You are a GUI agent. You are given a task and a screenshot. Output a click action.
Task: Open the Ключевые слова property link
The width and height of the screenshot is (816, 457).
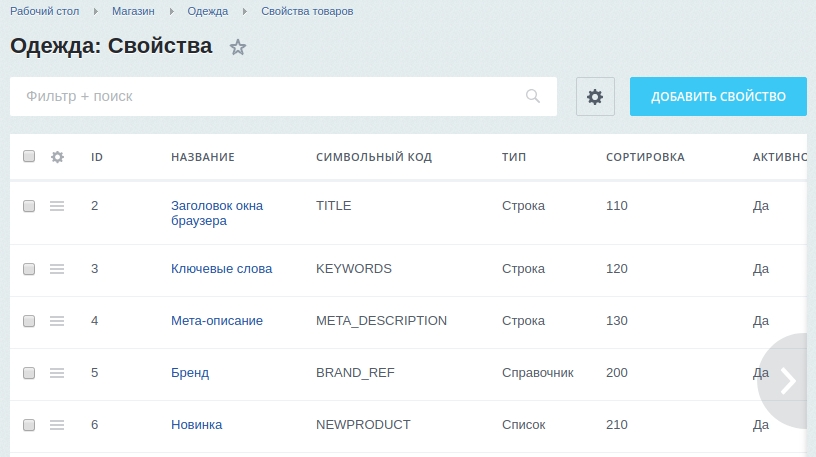pos(221,269)
